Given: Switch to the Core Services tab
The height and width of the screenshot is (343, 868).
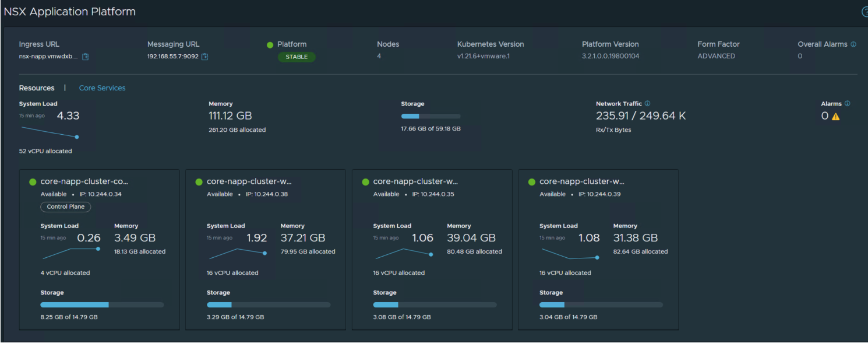Looking at the screenshot, I should click(x=102, y=88).
